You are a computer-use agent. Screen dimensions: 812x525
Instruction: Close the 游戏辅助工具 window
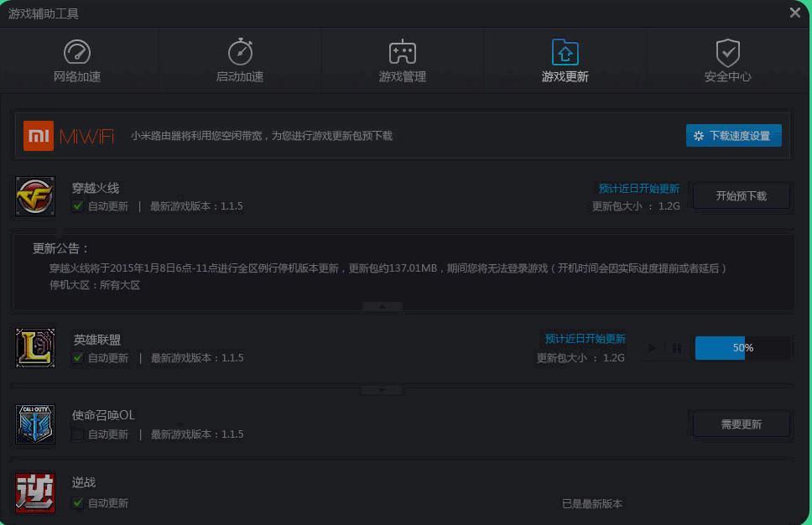[795, 13]
